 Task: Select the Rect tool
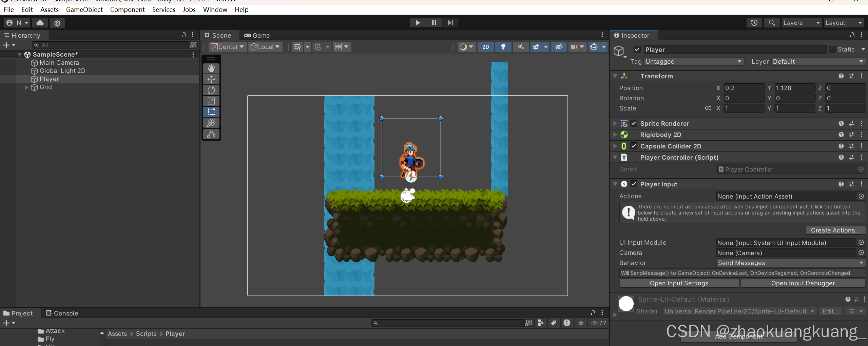211,112
